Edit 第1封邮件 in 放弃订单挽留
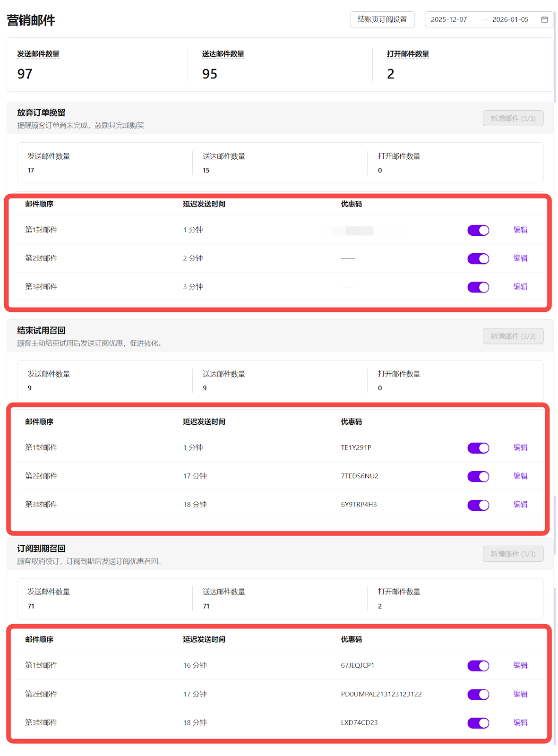 pyautogui.click(x=520, y=230)
